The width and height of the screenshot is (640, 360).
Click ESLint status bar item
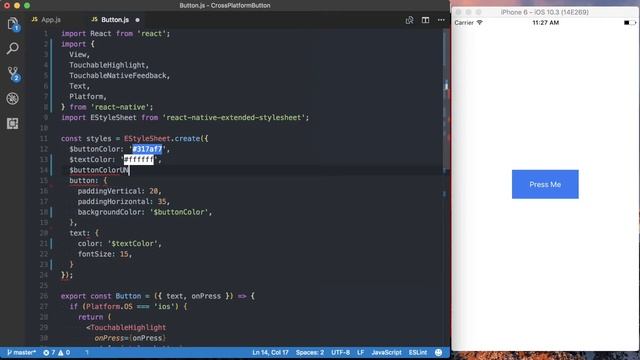(418, 352)
